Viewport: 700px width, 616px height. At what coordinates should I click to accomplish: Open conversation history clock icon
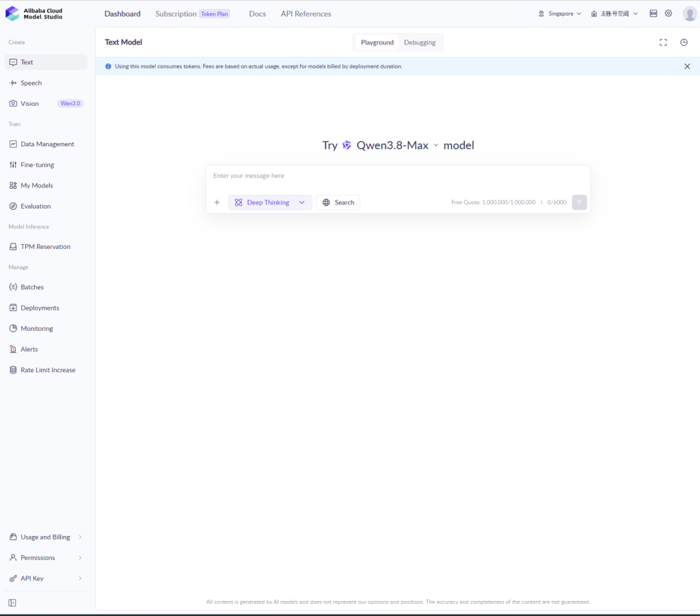[x=684, y=42]
